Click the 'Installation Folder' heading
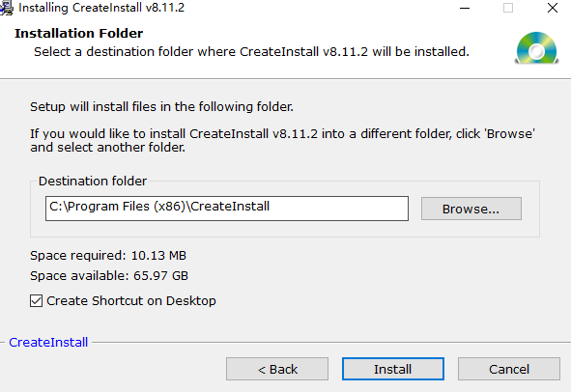The height and width of the screenshot is (392, 571). [x=78, y=33]
